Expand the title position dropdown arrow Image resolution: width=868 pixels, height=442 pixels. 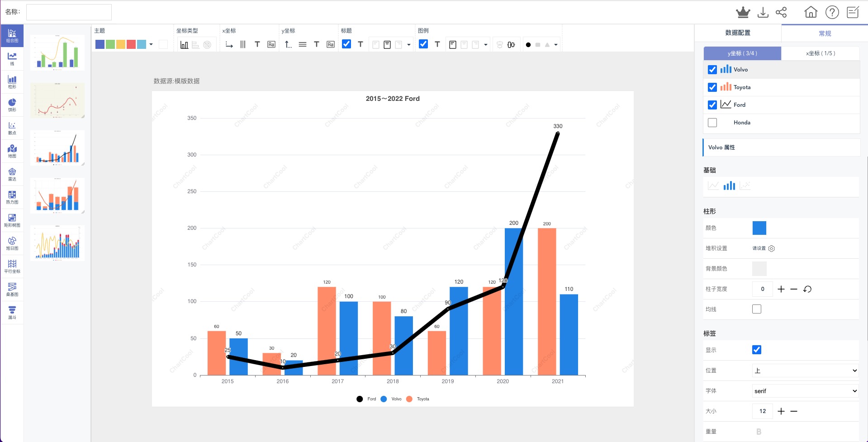coord(409,45)
